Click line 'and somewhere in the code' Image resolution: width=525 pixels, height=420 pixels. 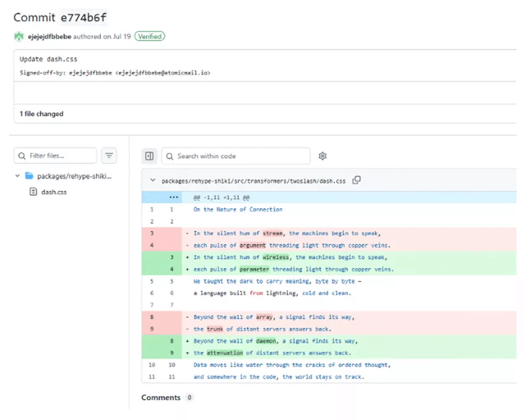click(x=279, y=377)
